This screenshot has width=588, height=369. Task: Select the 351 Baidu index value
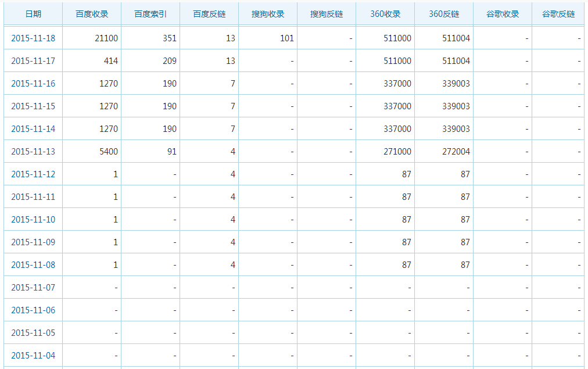point(170,38)
